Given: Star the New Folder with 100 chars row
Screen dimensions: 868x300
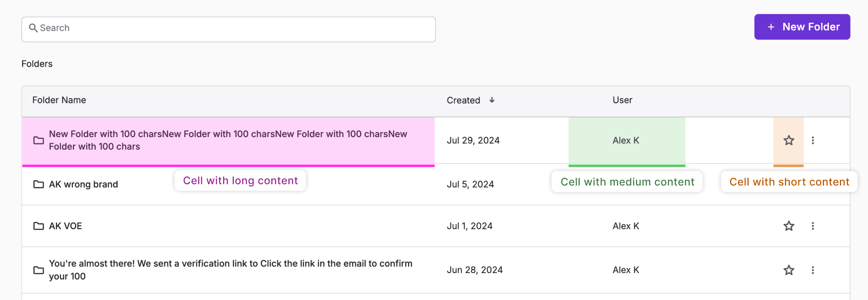Looking at the screenshot, I should (789, 140).
